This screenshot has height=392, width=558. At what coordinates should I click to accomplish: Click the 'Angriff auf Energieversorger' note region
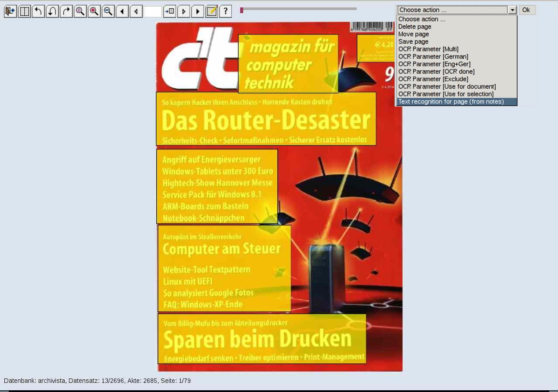(217, 186)
